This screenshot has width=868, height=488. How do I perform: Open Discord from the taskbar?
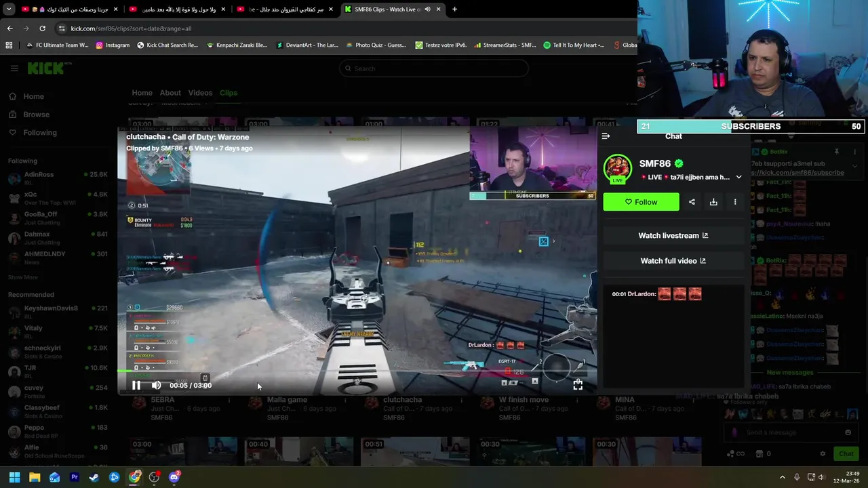(x=174, y=478)
